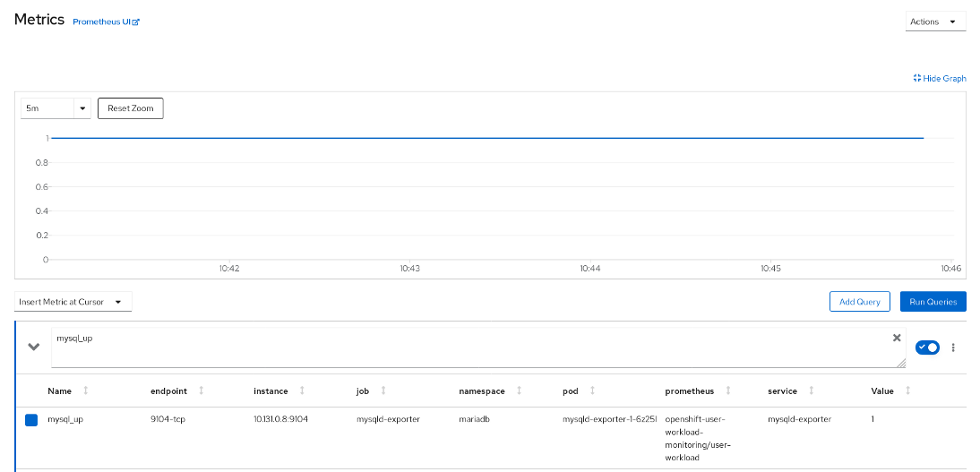Screen dimensions: 980x472
Task: Click the Run Queries button
Action: pyautogui.click(x=933, y=301)
